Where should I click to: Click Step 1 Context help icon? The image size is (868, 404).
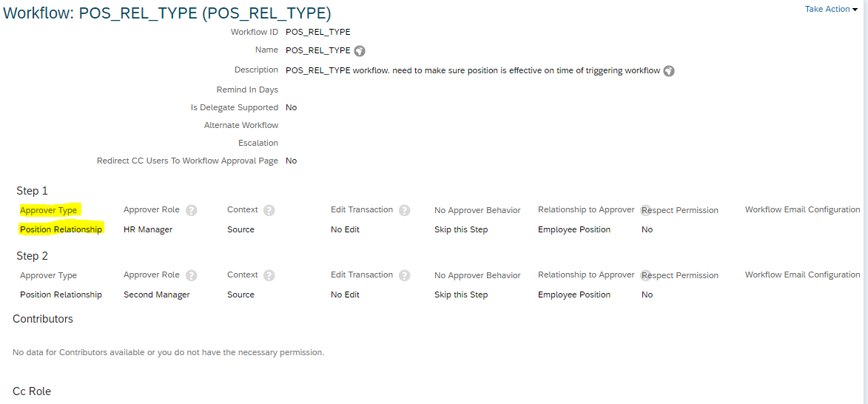(x=269, y=210)
